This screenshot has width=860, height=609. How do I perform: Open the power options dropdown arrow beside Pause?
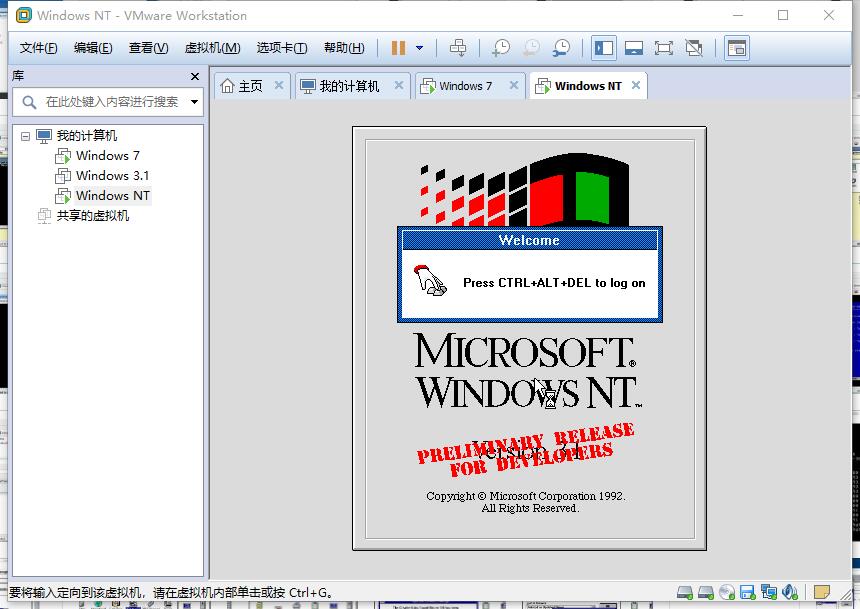420,48
